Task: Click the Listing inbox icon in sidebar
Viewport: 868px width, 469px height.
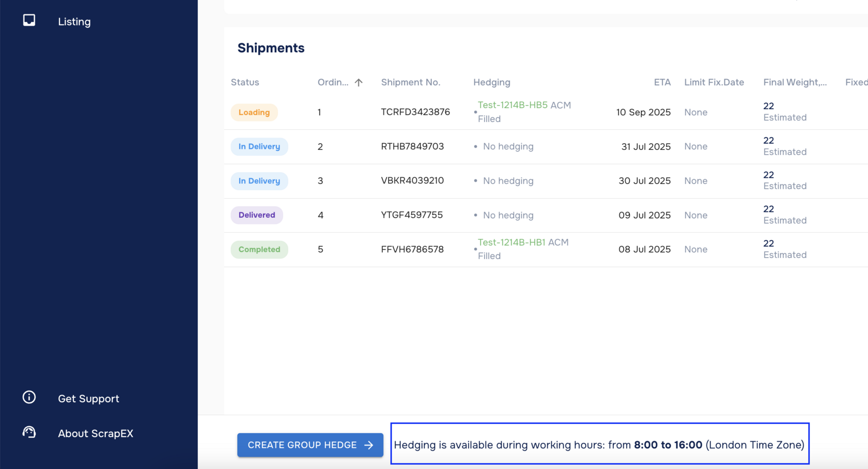Action: (29, 20)
